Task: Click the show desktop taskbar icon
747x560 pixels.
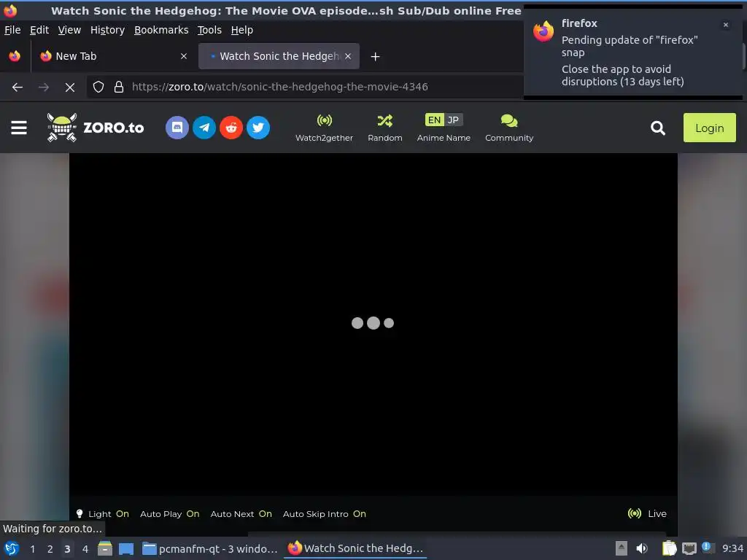Action: (x=126, y=548)
